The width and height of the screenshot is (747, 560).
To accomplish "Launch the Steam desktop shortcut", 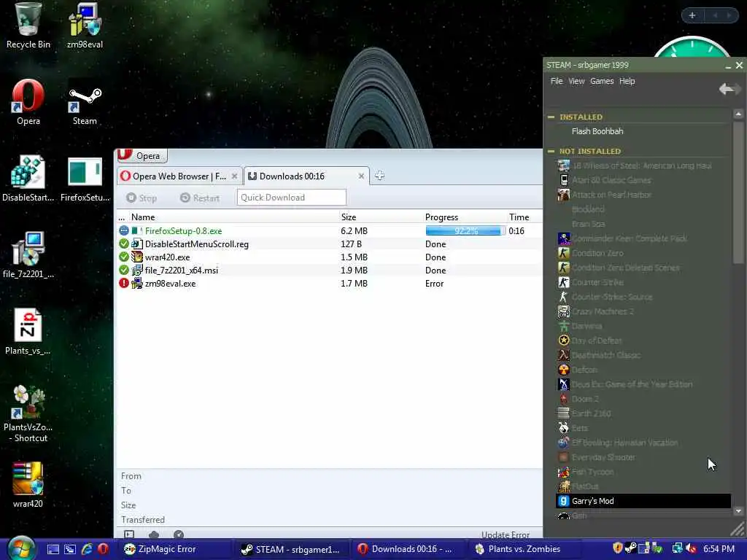I will (85, 102).
